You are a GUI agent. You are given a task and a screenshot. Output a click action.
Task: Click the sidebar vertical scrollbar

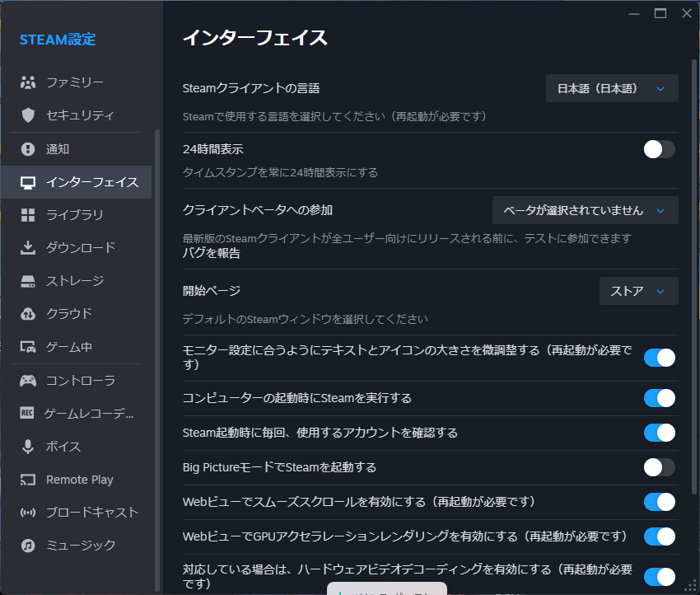157,360
